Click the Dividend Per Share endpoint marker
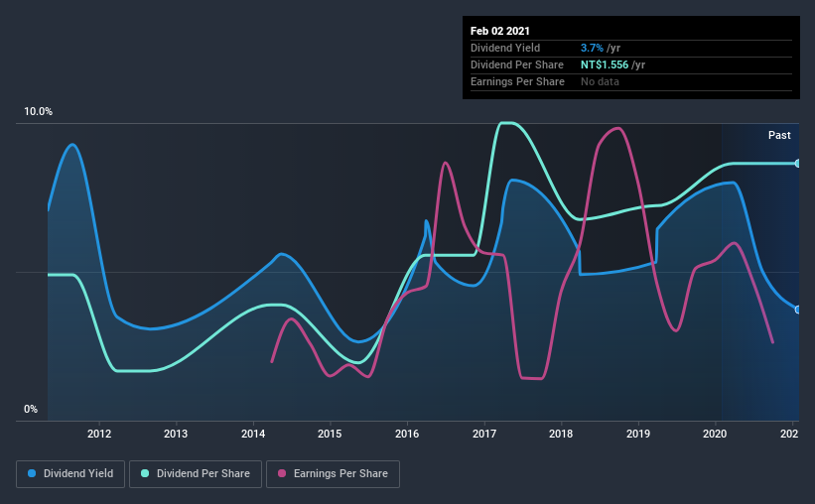Image resolution: width=815 pixels, height=504 pixels. pos(797,163)
